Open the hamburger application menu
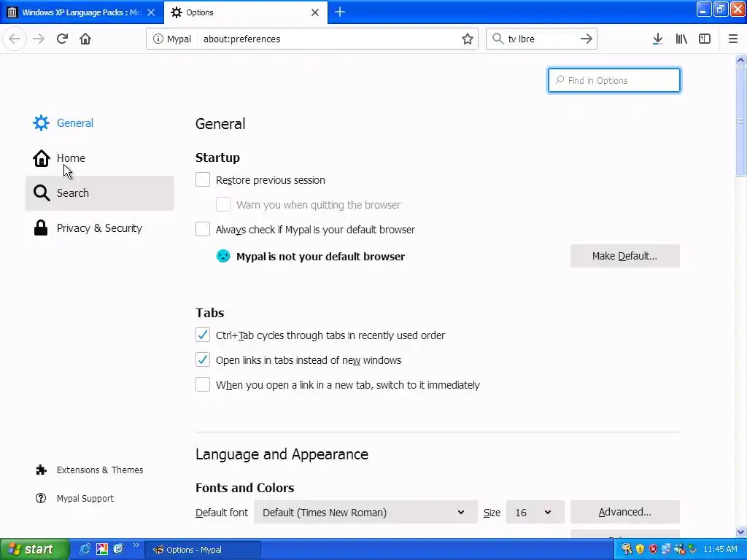The image size is (747, 560). coord(732,39)
